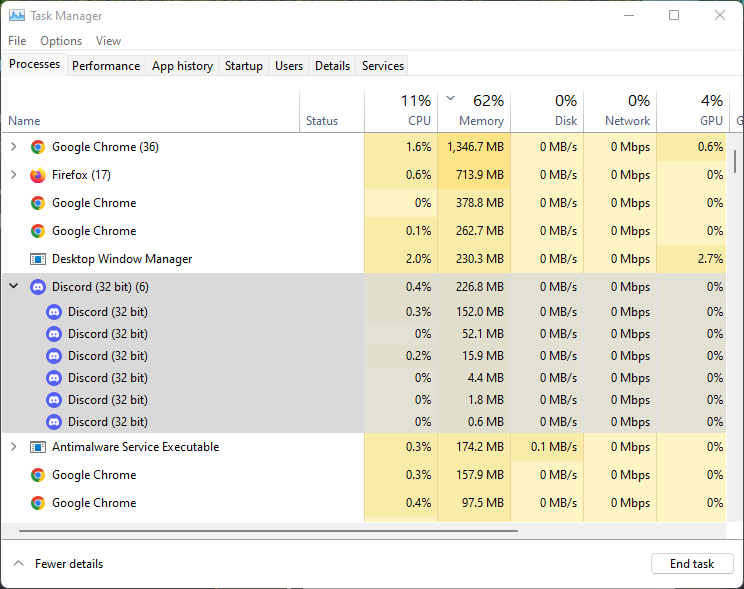Click the 230.3 MB memory value
744x589 pixels.
tap(480, 259)
